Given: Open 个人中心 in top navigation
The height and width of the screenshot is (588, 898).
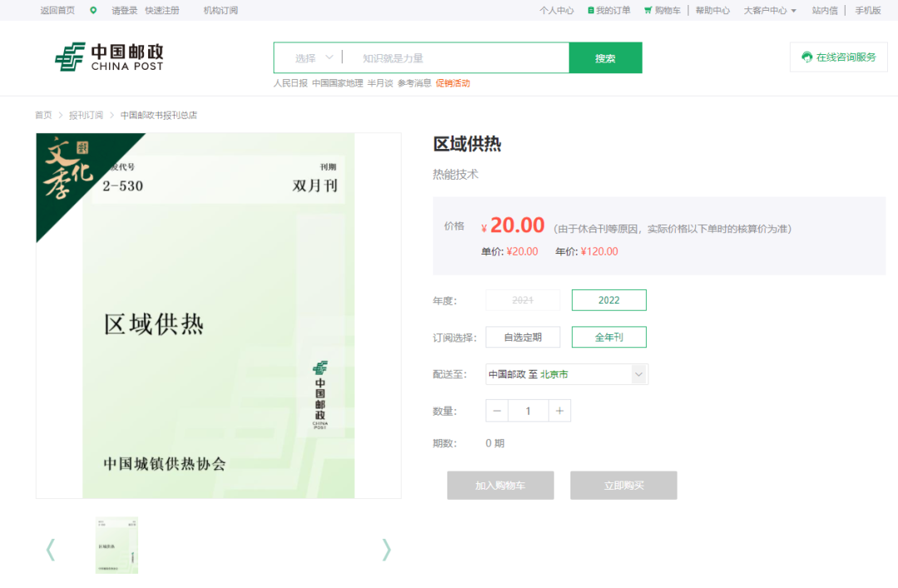Looking at the screenshot, I should [556, 11].
